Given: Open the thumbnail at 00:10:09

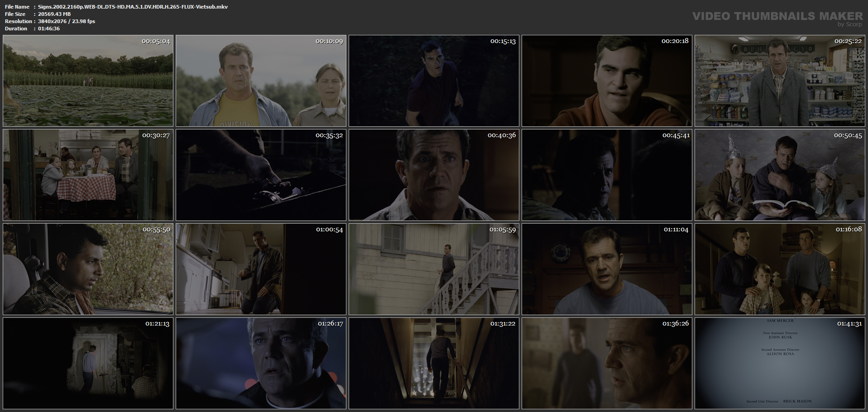Looking at the screenshot, I should (261, 81).
